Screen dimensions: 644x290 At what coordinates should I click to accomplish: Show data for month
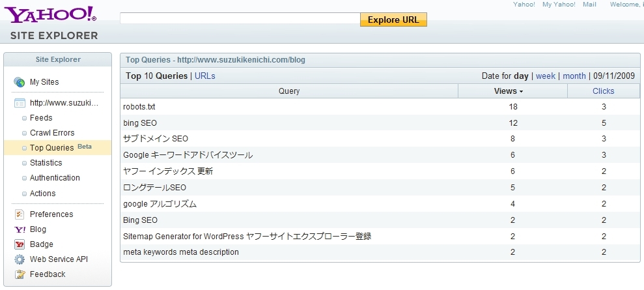tap(574, 76)
